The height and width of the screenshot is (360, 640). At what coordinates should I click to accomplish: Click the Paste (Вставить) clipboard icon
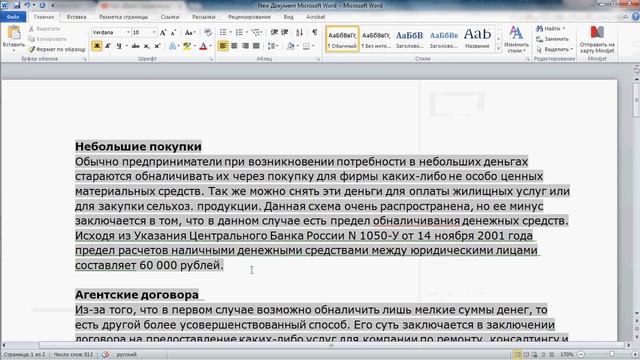tap(13, 33)
